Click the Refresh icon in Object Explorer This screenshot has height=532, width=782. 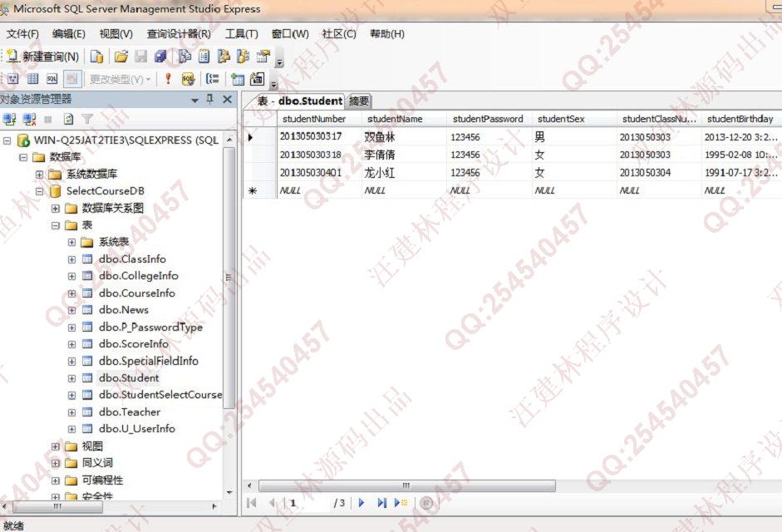coord(68,119)
